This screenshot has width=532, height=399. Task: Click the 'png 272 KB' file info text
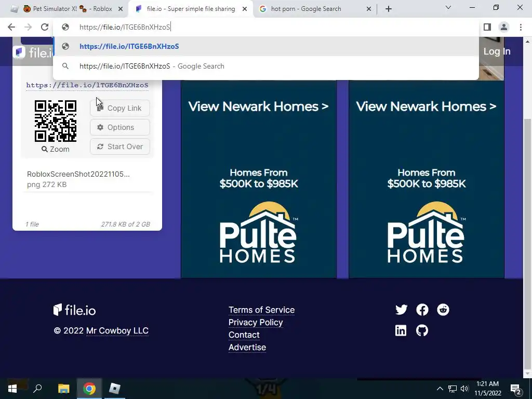(x=47, y=184)
